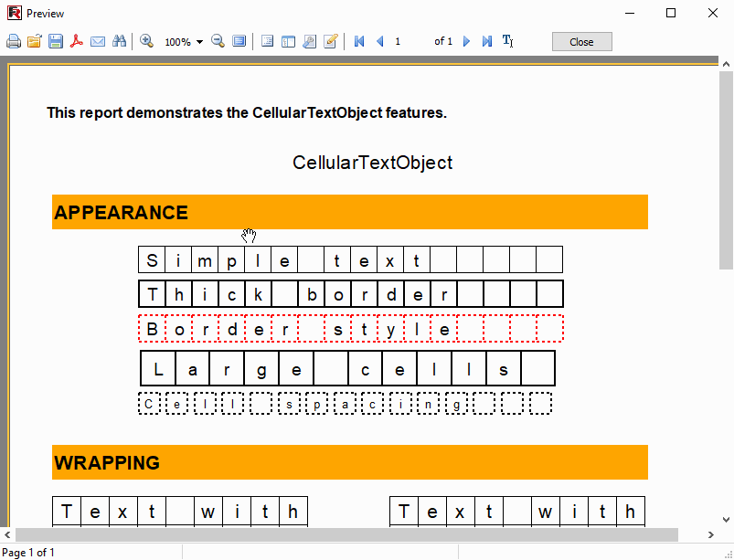This screenshot has width=734, height=560.
Task: Maximize the Preview window
Action: [671, 13]
